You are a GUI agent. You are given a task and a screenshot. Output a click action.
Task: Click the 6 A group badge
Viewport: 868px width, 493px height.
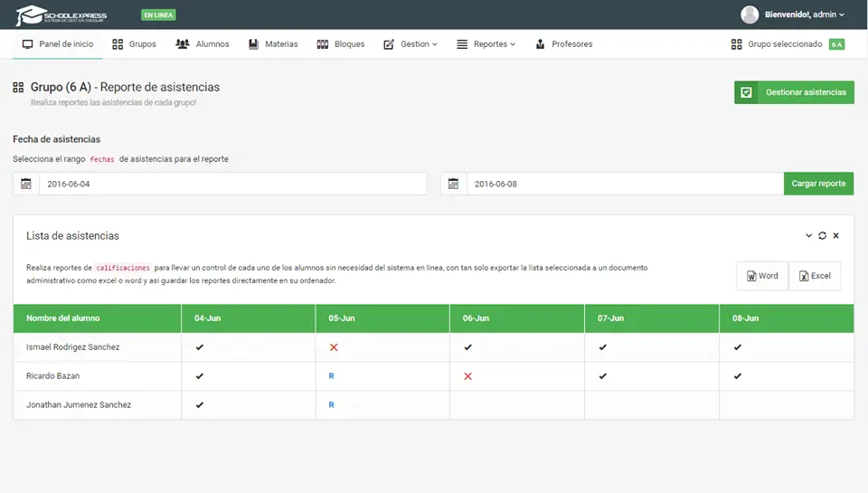836,44
